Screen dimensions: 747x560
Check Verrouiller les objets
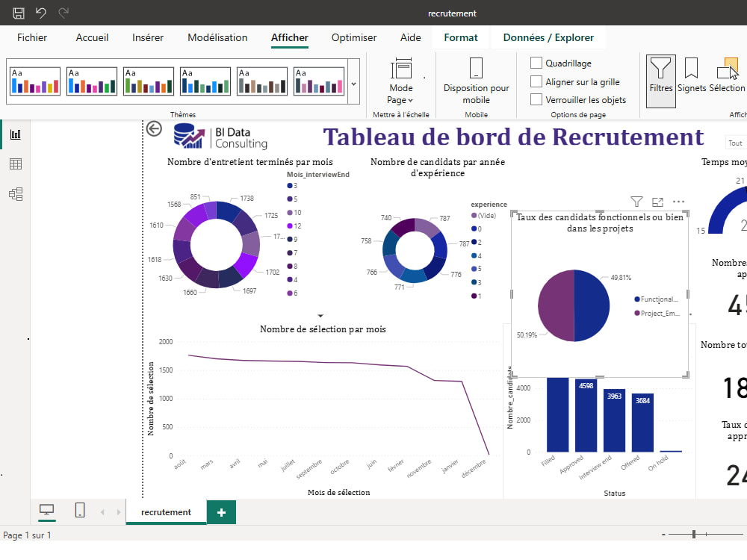536,99
